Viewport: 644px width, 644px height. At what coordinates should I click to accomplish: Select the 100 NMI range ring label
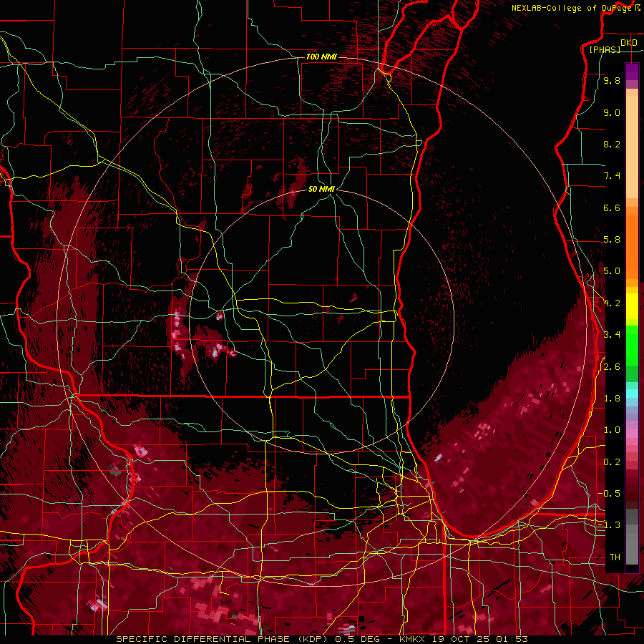point(321,57)
